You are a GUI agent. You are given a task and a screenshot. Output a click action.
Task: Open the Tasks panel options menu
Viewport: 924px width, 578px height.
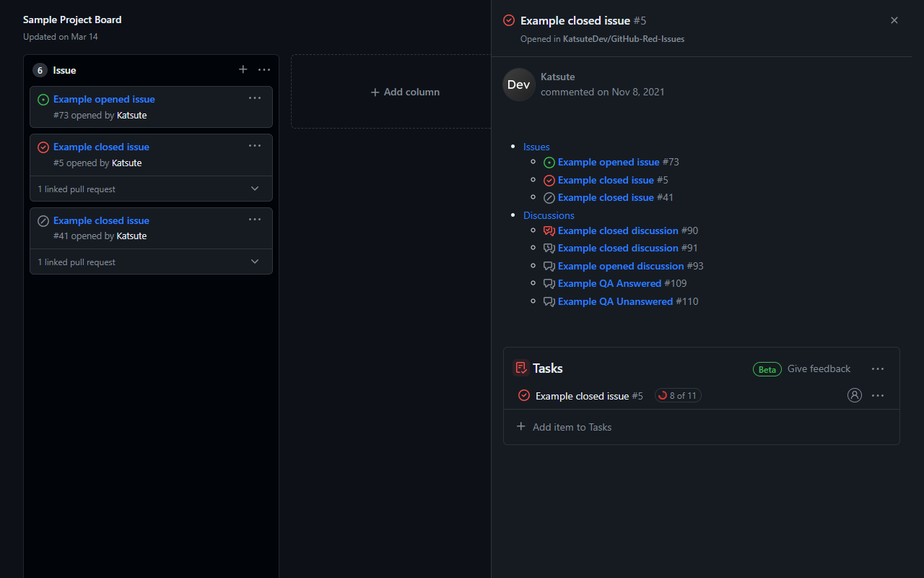878,368
